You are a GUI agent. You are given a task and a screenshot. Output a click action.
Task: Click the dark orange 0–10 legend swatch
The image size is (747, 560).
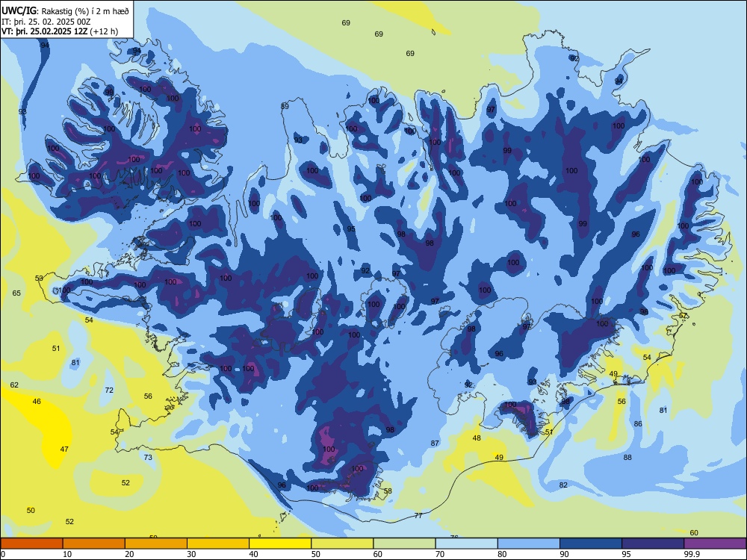(x=31, y=544)
